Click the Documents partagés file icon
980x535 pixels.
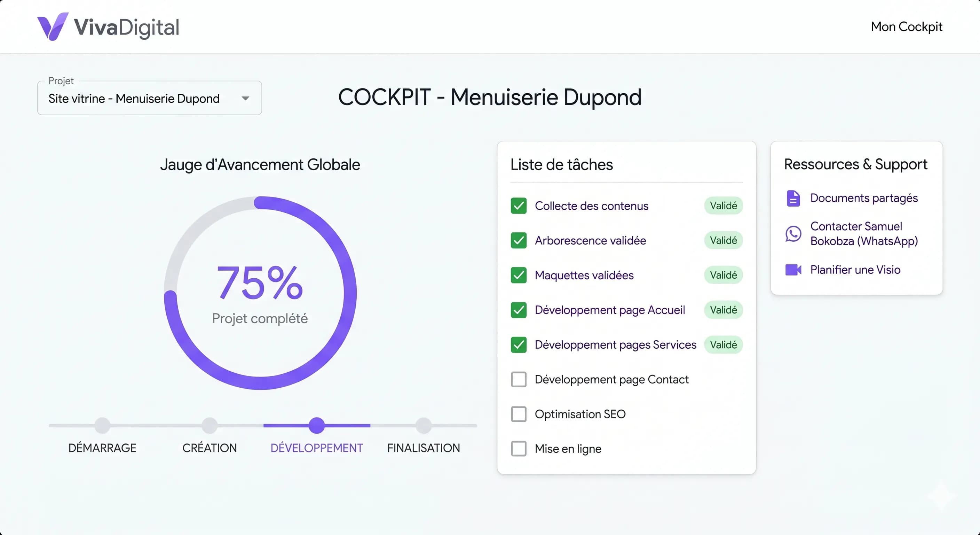pos(793,198)
